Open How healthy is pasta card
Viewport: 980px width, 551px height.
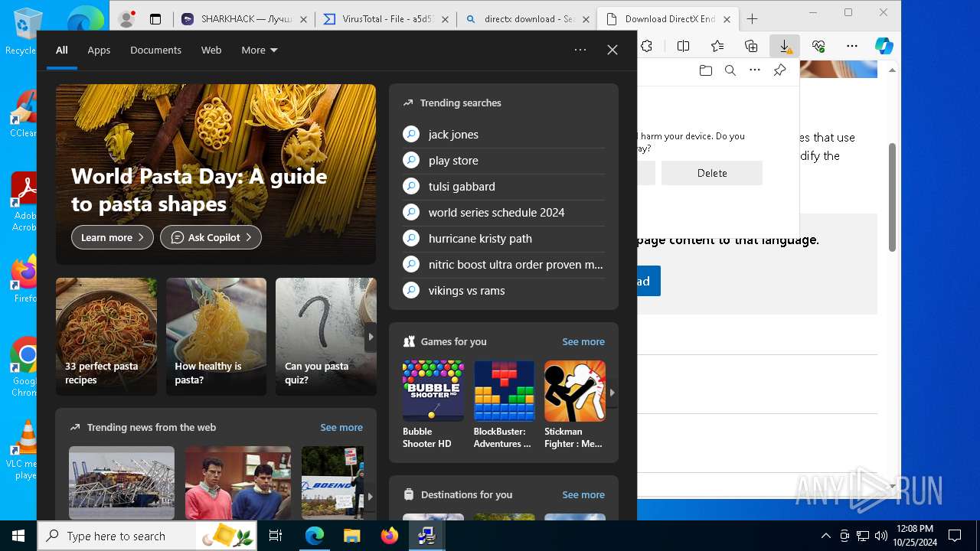point(216,337)
